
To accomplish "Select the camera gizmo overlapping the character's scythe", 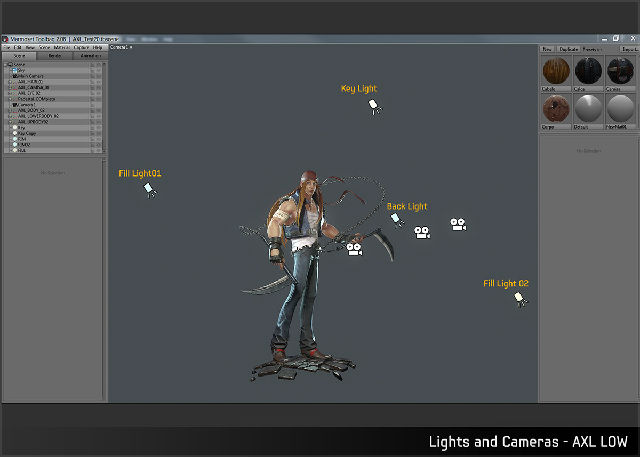I will click(x=354, y=249).
